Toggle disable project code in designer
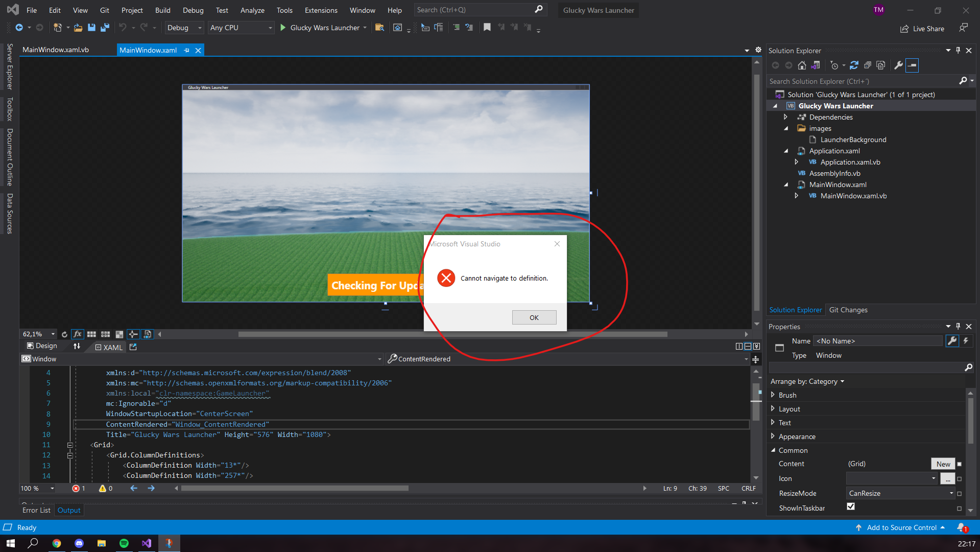 (x=148, y=334)
